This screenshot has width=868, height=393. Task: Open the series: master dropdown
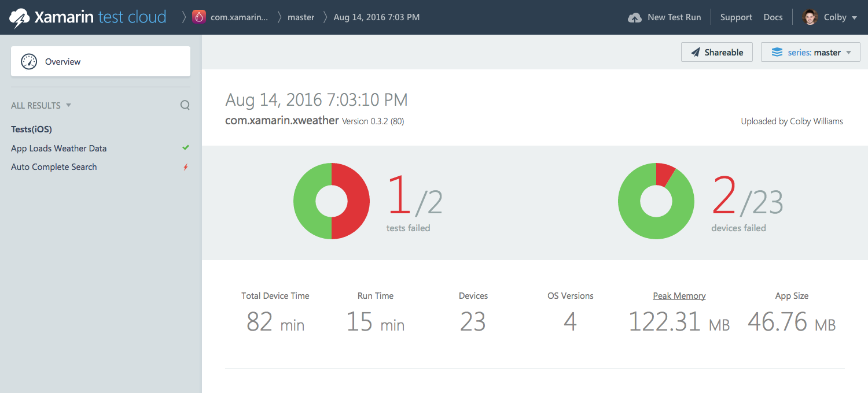(x=811, y=52)
